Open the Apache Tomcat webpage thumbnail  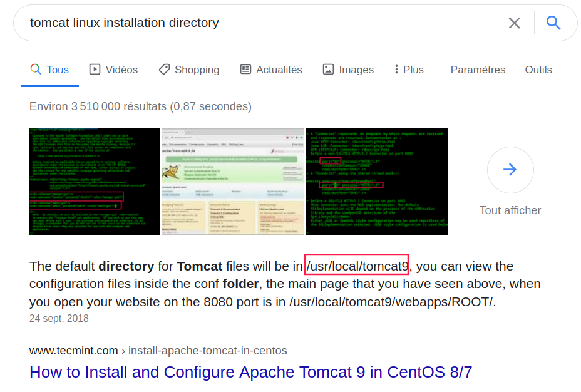(232, 182)
